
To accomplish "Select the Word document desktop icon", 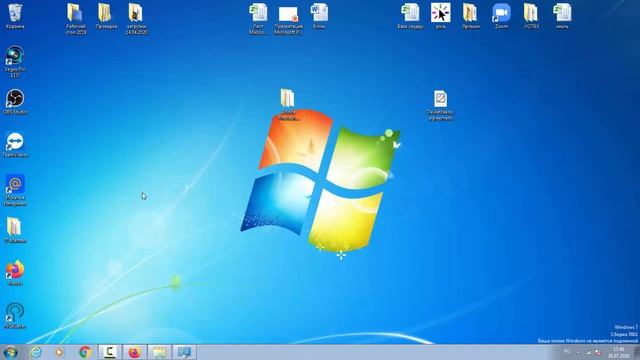I will point(319,16).
